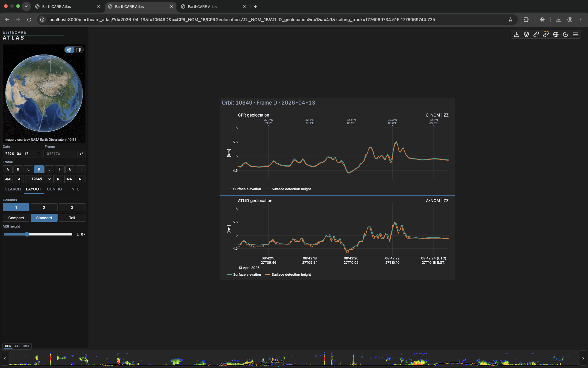
Task: Switch to the first EarthCARE Atlas tab
Action: pyautogui.click(x=67, y=6)
